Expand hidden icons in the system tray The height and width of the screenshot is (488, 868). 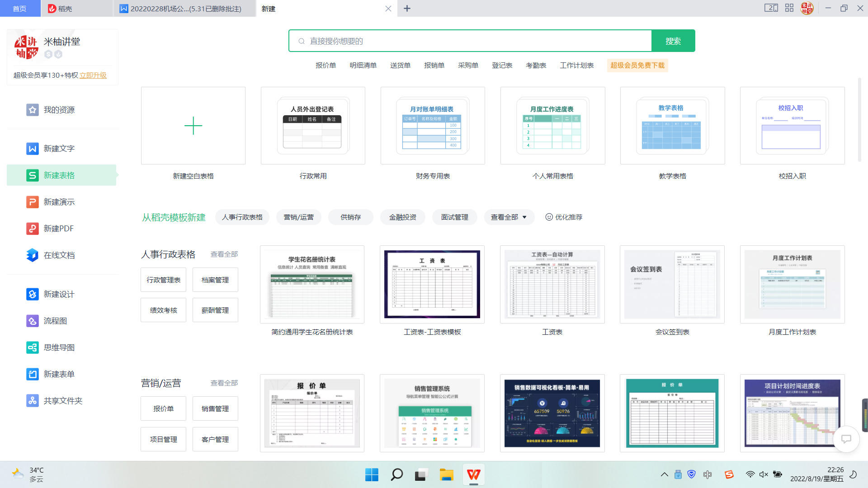(664, 474)
